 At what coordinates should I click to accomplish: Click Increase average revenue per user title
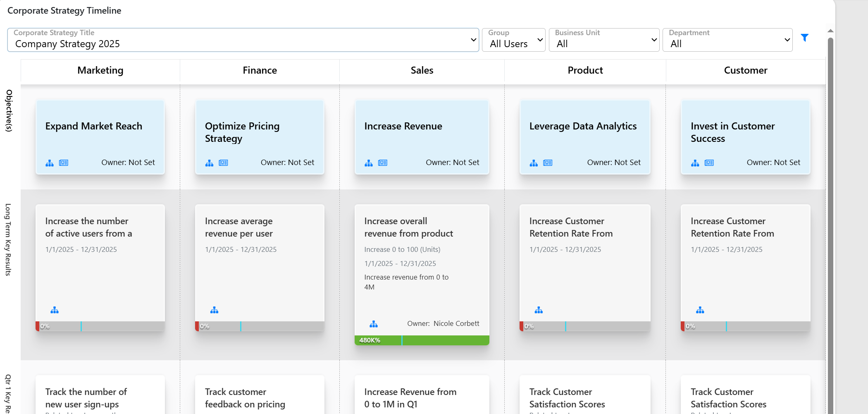(x=239, y=227)
